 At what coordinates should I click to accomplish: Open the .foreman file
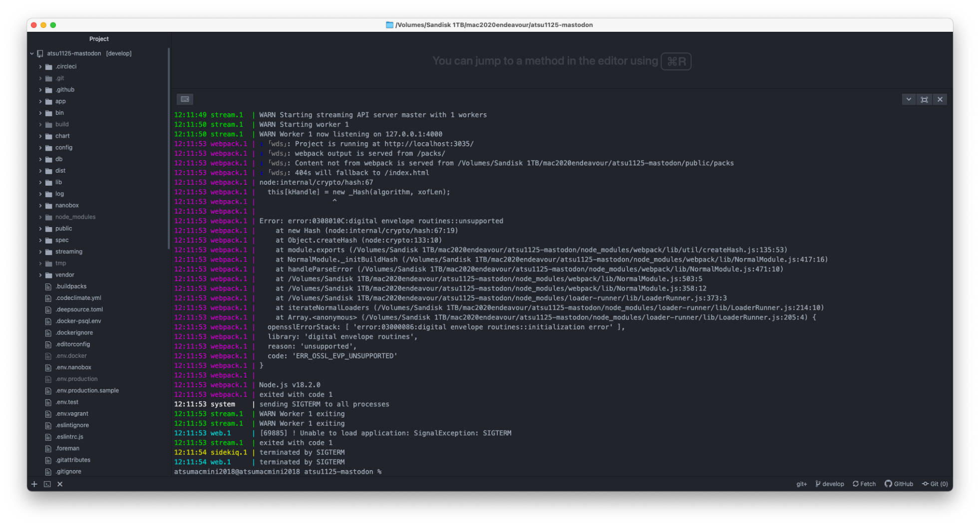(x=67, y=449)
